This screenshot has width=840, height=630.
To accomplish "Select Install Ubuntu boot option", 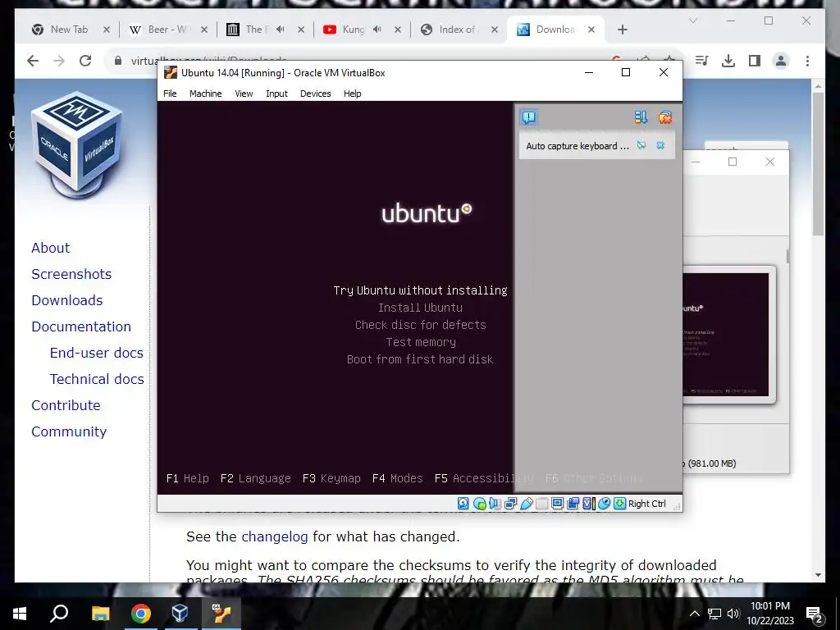I will (420, 308).
